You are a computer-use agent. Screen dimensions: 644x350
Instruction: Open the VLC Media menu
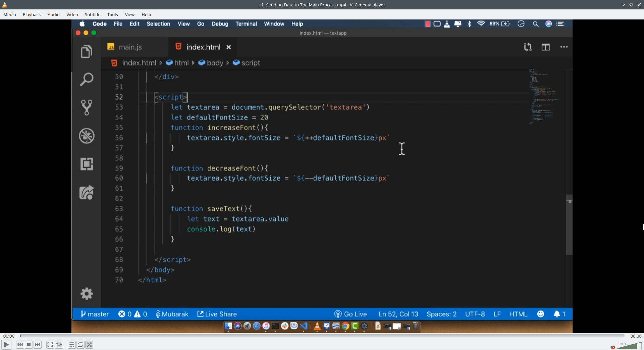click(10, 14)
